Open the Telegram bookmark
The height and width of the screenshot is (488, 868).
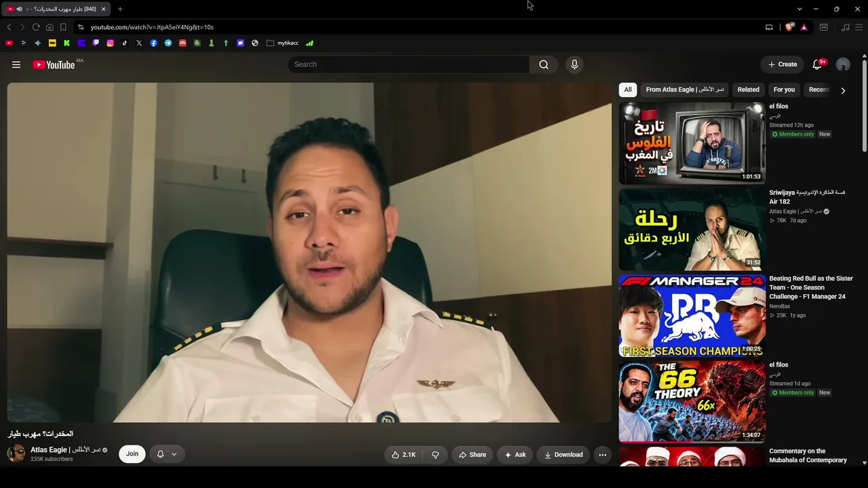[168, 43]
